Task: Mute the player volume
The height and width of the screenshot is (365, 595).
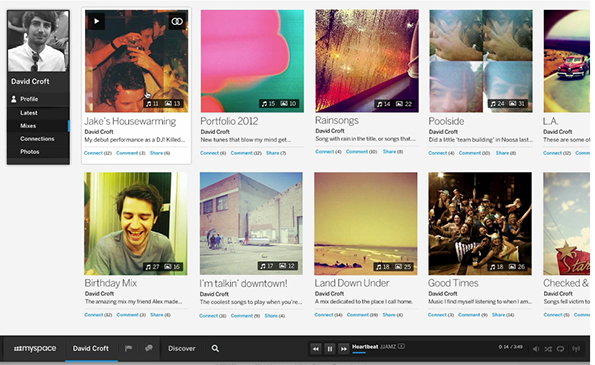Action: (x=536, y=349)
